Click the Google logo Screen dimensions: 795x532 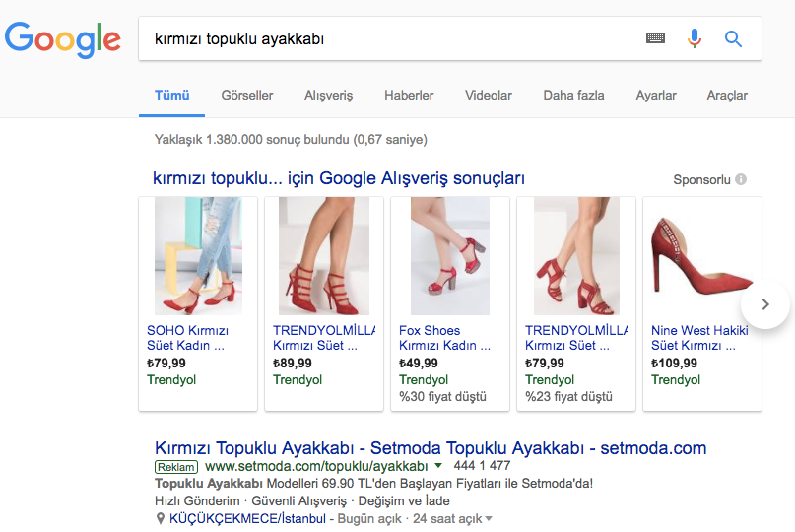click(63, 39)
